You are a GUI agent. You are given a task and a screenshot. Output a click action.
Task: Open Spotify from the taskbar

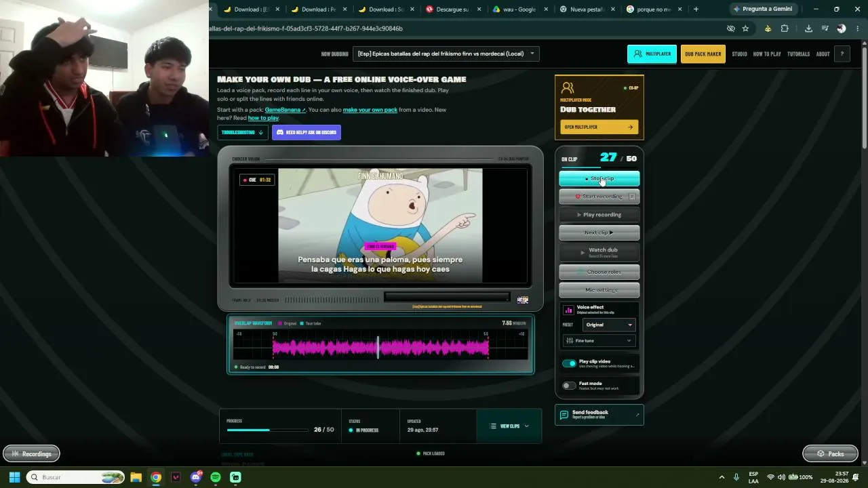tap(216, 477)
